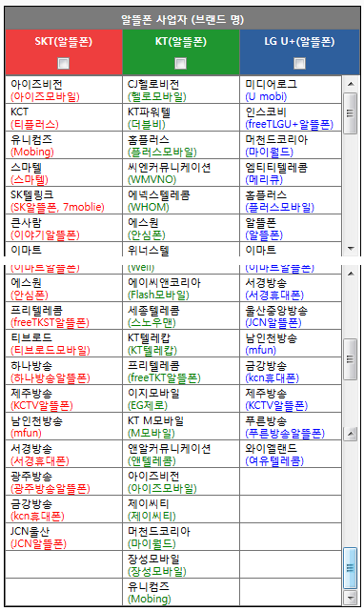Select SK텔링크 (SK알뜰폰, 7moblie) cell
This screenshot has width=364, height=611.
[64, 200]
